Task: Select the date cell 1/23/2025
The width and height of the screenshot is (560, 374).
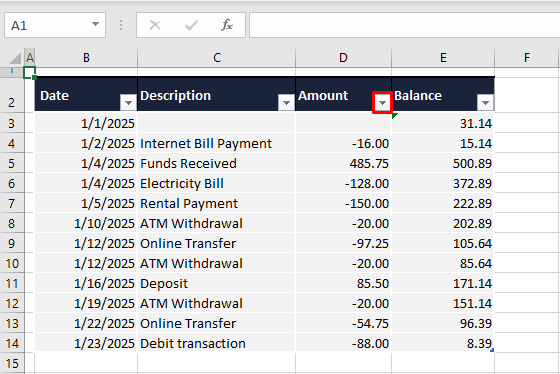Action: pos(86,343)
